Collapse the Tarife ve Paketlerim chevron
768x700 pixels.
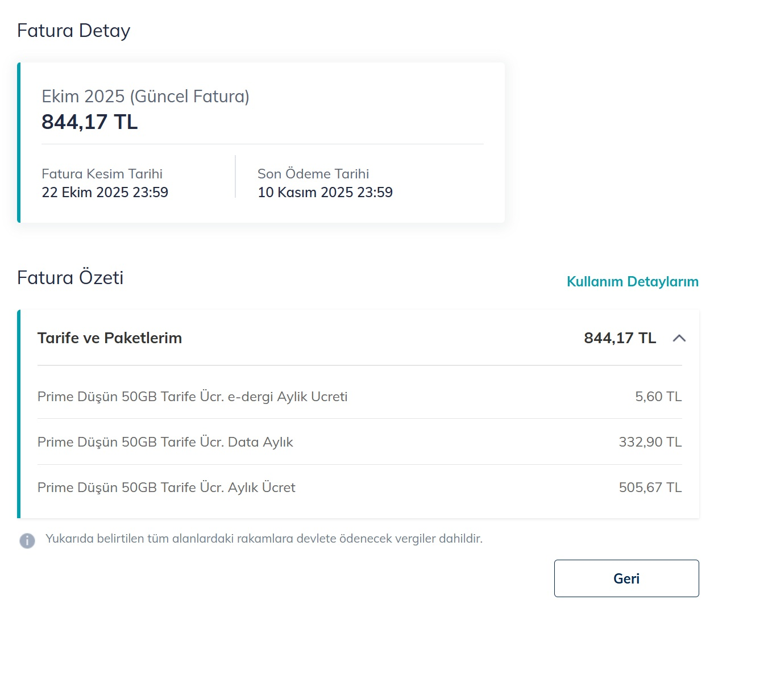tap(679, 338)
